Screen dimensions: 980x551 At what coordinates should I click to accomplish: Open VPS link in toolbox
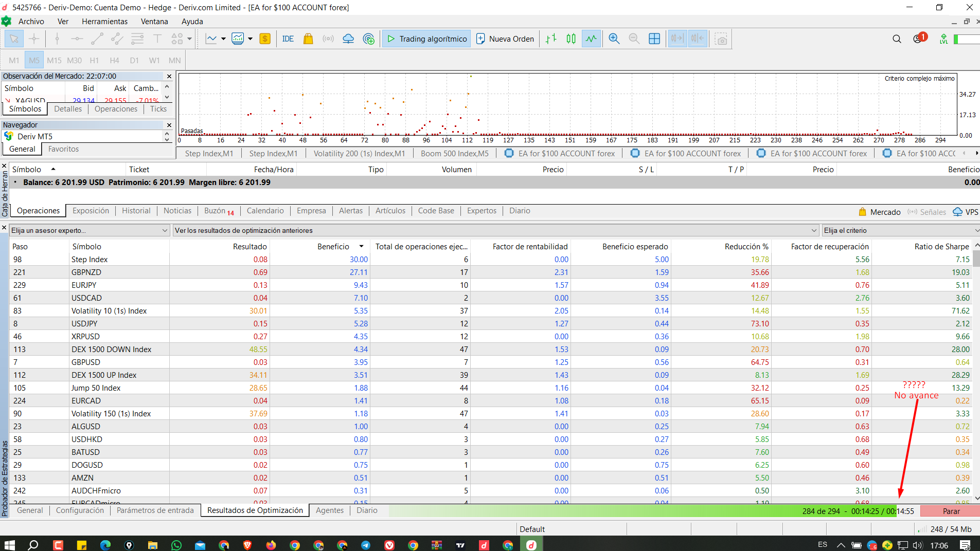[x=966, y=212]
